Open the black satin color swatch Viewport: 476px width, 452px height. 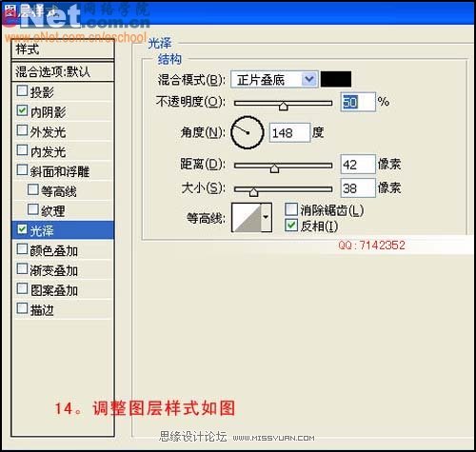pyautogui.click(x=336, y=79)
